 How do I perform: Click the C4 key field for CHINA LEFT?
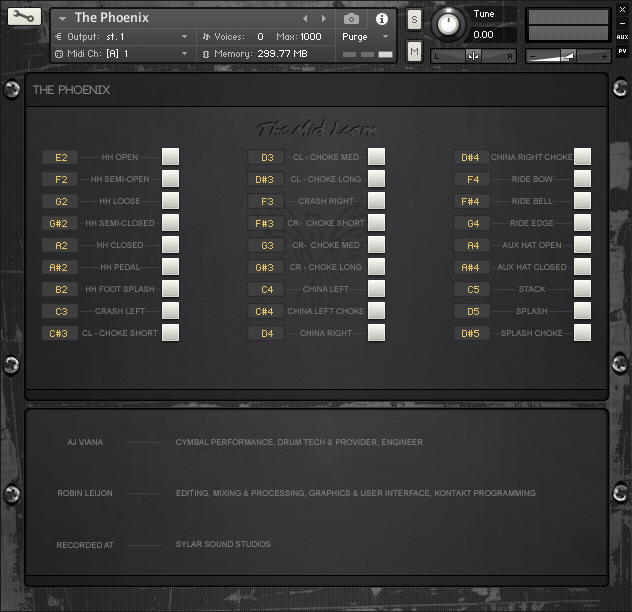coord(266,289)
